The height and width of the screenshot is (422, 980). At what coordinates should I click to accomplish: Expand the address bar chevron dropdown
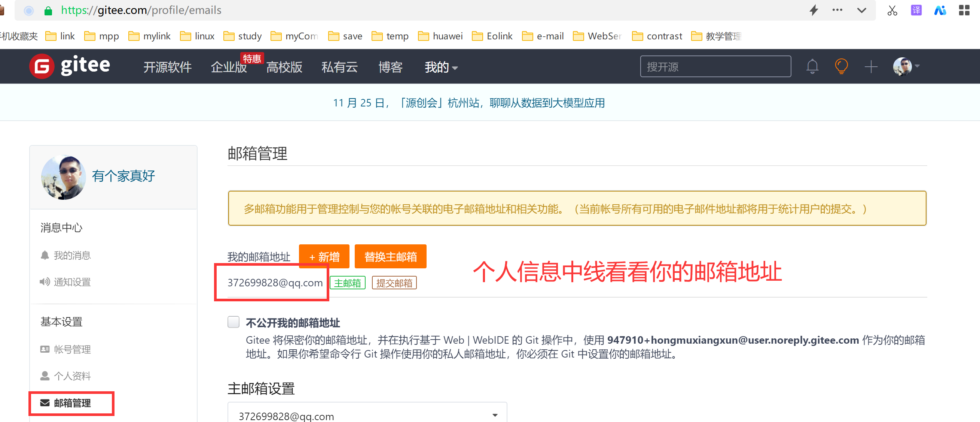861,10
